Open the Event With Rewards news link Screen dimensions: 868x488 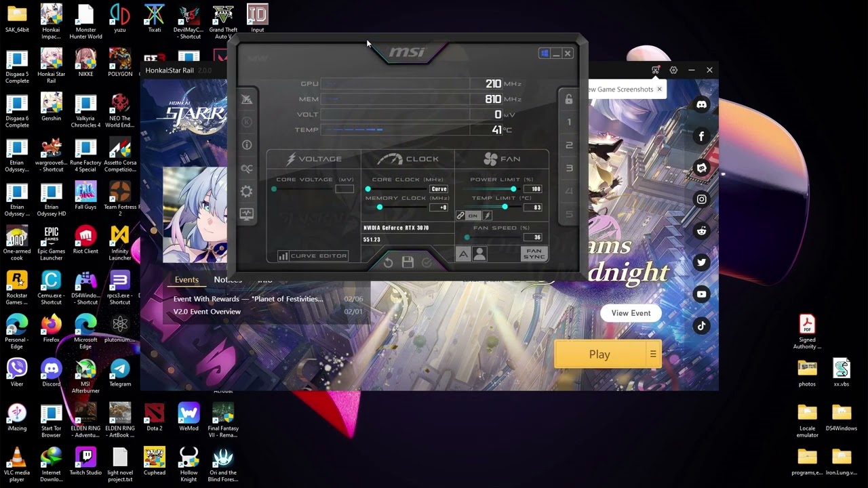coord(248,299)
